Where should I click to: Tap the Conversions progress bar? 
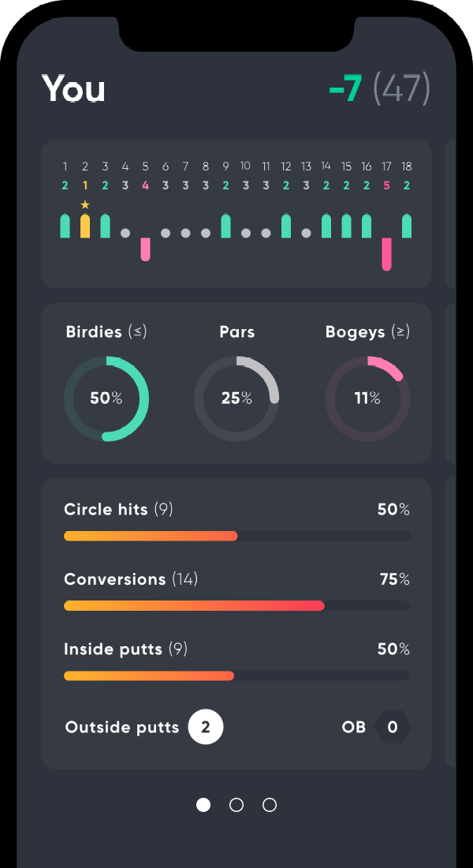click(236, 606)
